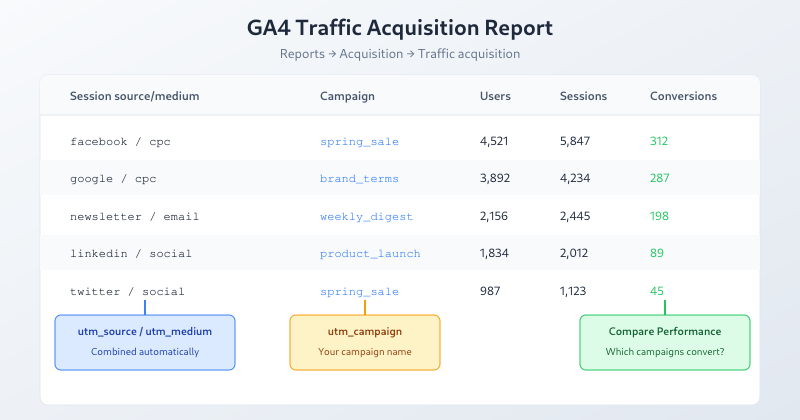Click the 3,892 users value
The width and height of the screenshot is (800, 420).
[x=495, y=178]
